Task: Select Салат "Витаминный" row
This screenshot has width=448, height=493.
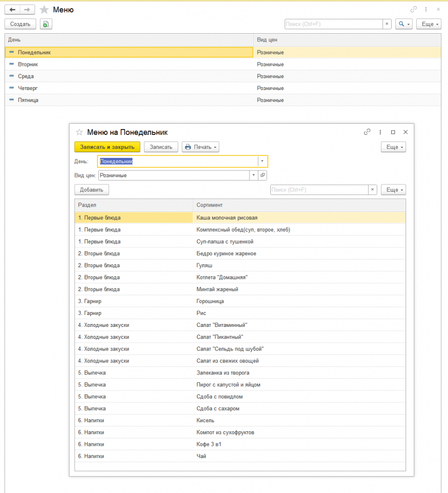Action: tap(240, 325)
